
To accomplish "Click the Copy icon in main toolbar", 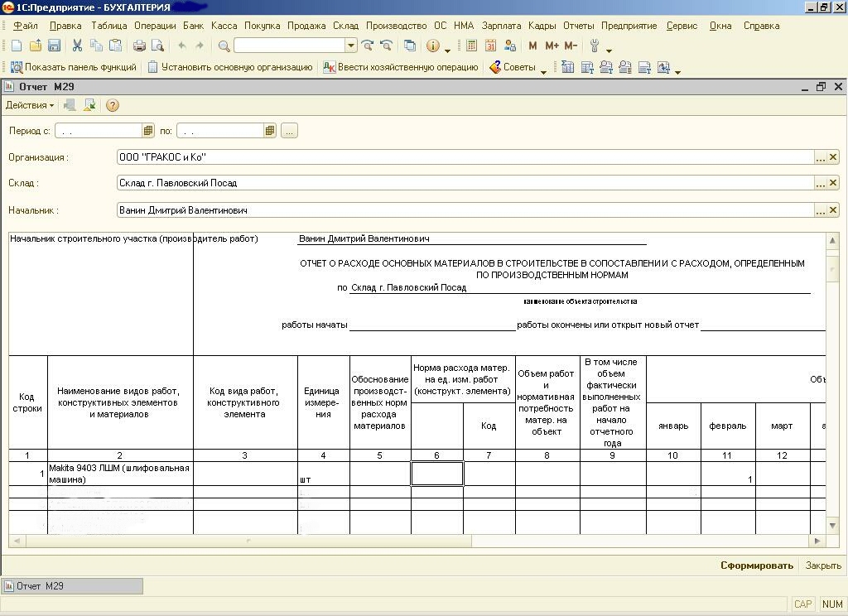I will pos(96,46).
